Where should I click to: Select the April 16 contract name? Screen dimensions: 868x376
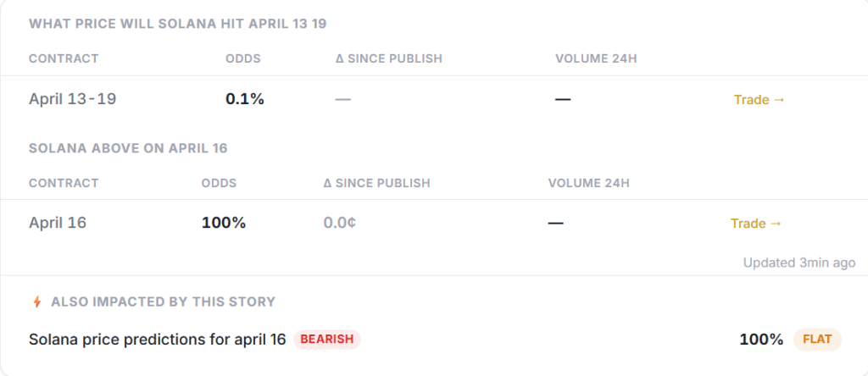click(x=58, y=224)
